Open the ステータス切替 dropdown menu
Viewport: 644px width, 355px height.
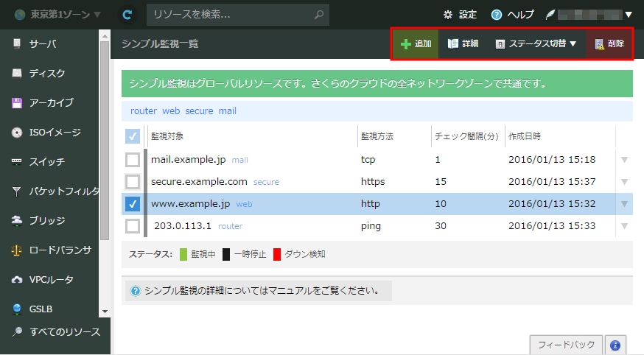(536, 44)
